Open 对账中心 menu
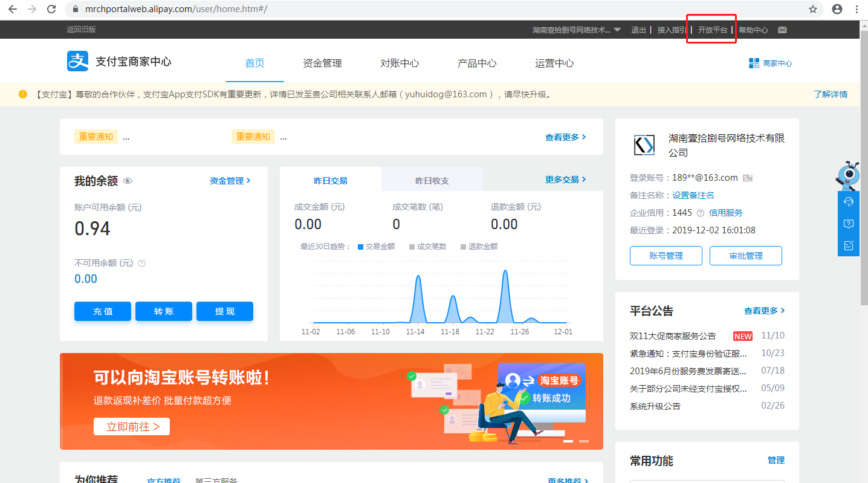The width and height of the screenshot is (868, 483). (x=400, y=63)
